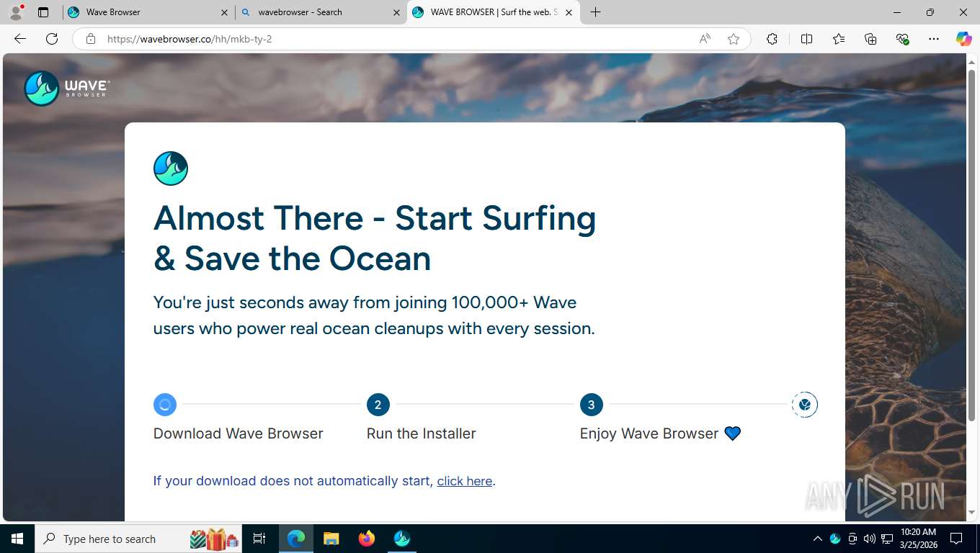
Task: Click the final Wave icon at the progress end
Action: pyautogui.click(x=805, y=405)
